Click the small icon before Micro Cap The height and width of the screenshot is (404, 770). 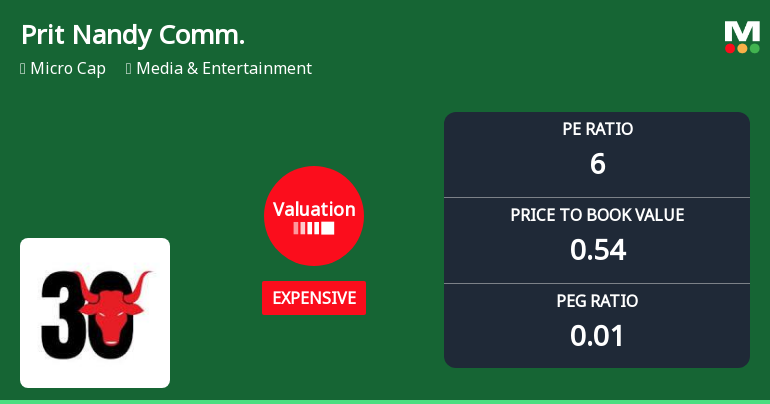[x=23, y=69]
